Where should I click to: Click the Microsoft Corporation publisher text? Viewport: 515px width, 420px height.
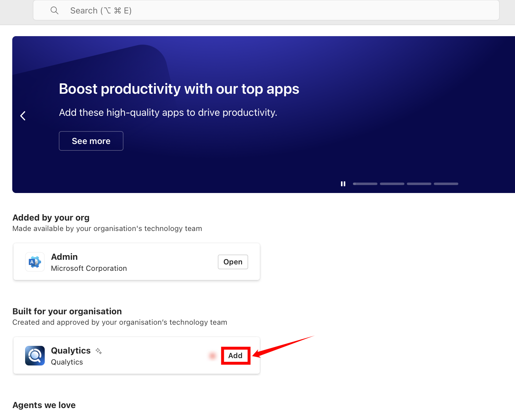pos(89,268)
